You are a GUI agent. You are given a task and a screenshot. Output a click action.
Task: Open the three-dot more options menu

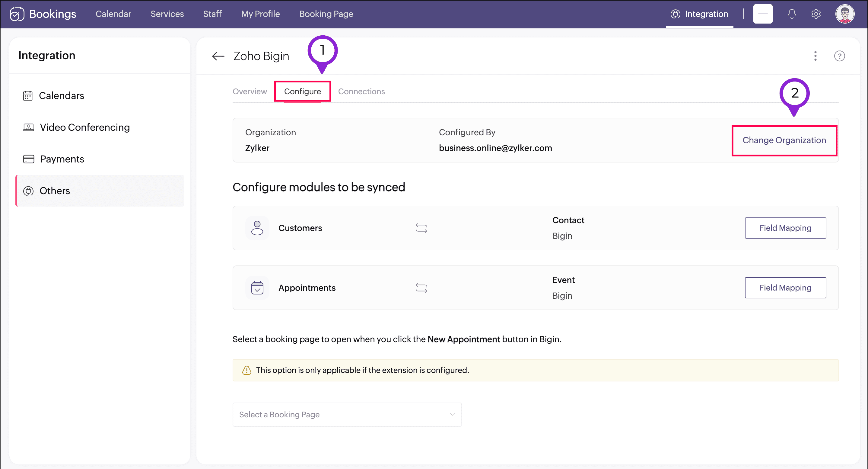click(x=815, y=56)
